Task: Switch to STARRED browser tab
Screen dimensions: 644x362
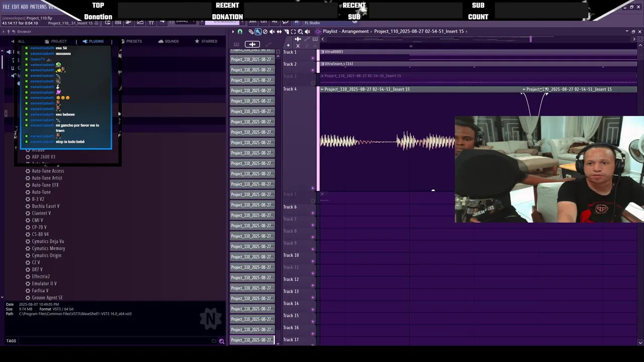Action: click(x=206, y=41)
